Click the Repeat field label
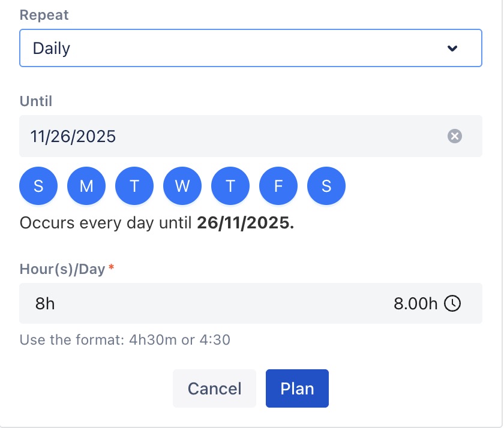Viewport: 504px width, 428px height. pos(44,15)
